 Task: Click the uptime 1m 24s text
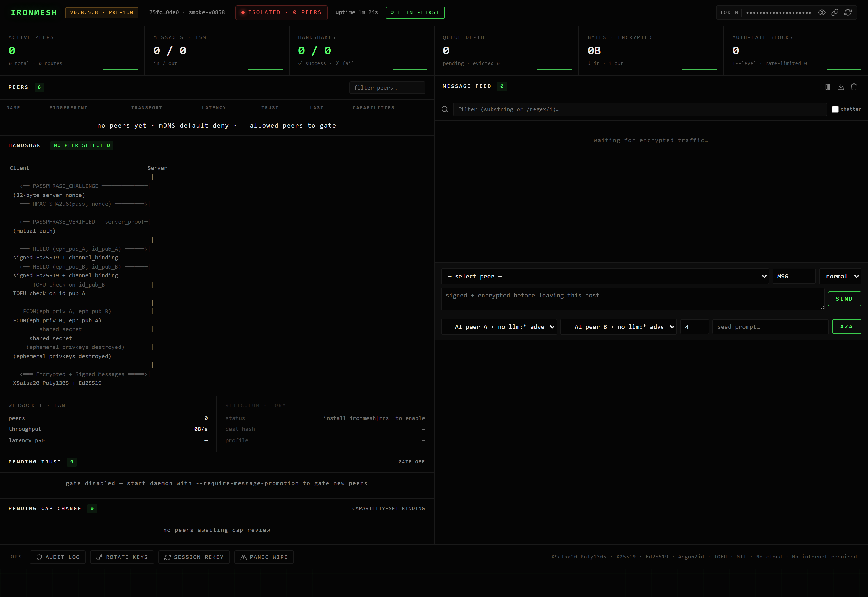(x=357, y=12)
